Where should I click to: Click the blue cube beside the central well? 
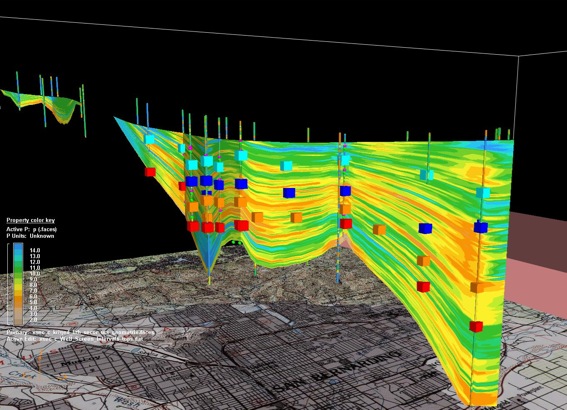click(x=345, y=191)
